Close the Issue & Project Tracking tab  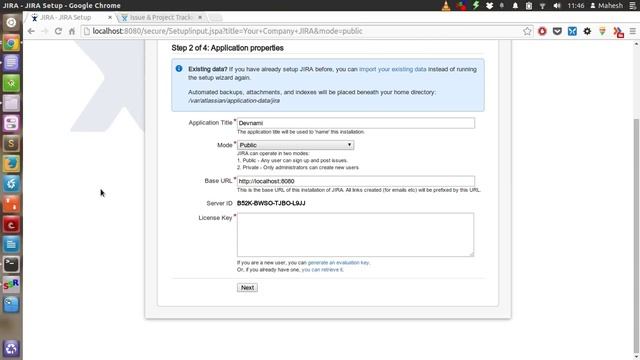point(200,18)
